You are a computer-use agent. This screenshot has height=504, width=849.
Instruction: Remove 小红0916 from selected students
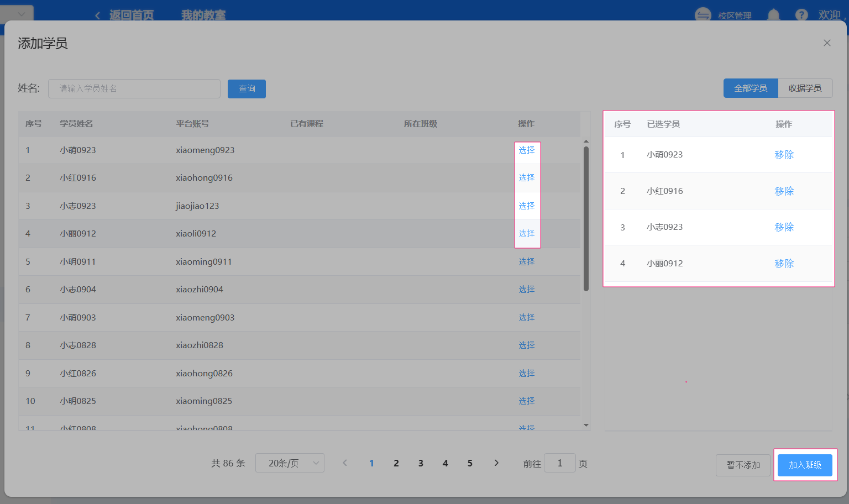click(x=784, y=191)
